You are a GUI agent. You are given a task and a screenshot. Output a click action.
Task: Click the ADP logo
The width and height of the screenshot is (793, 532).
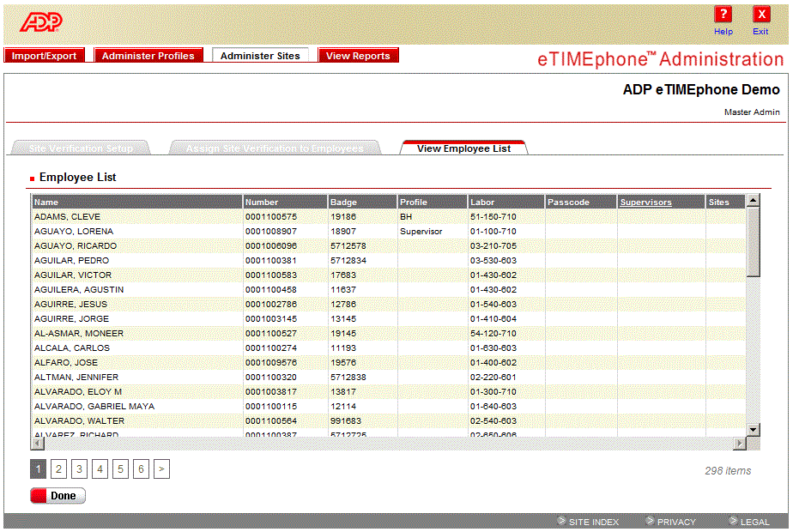click(x=41, y=22)
